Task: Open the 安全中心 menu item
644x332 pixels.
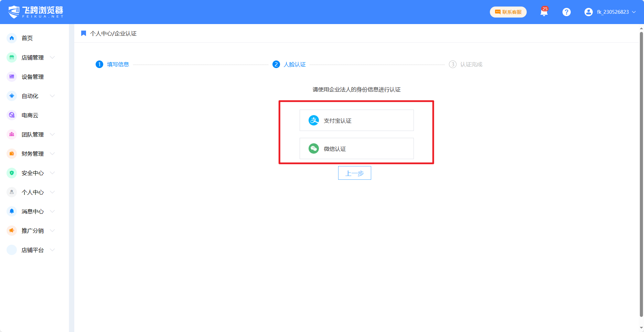Action: coord(32,173)
